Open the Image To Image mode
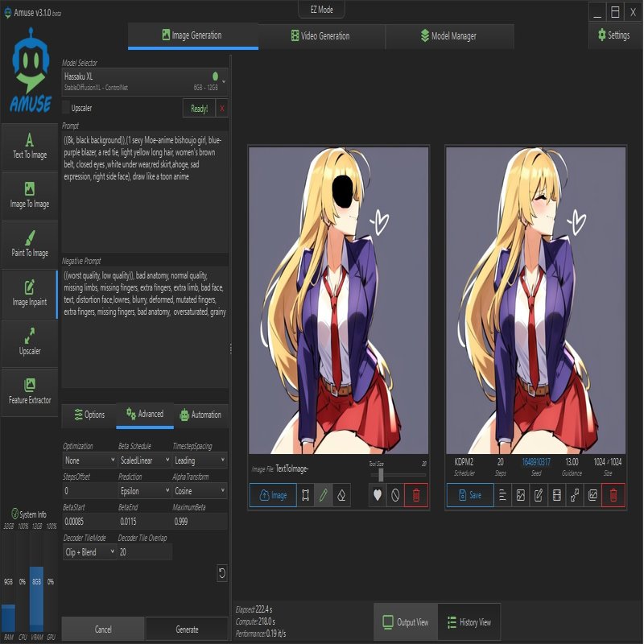 pyautogui.click(x=30, y=196)
